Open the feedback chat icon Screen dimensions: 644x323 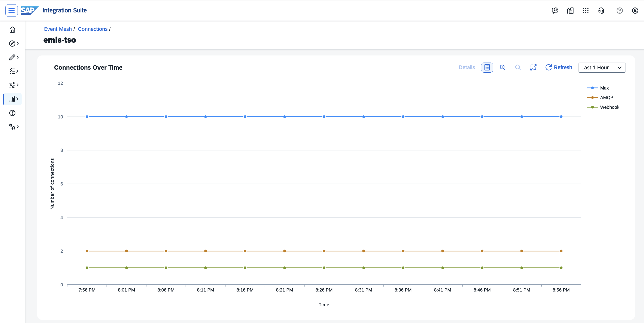[555, 10]
